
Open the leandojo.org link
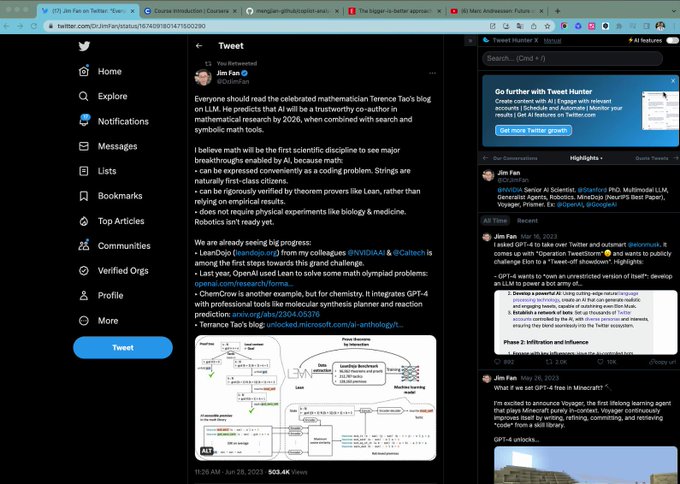(x=256, y=253)
